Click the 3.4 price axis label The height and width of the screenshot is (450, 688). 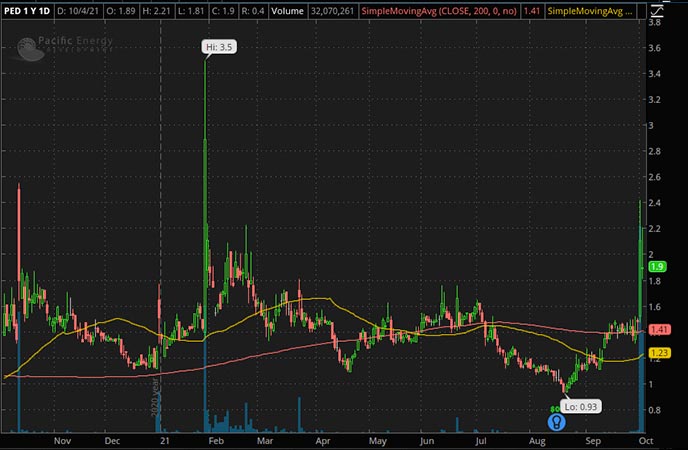click(655, 74)
